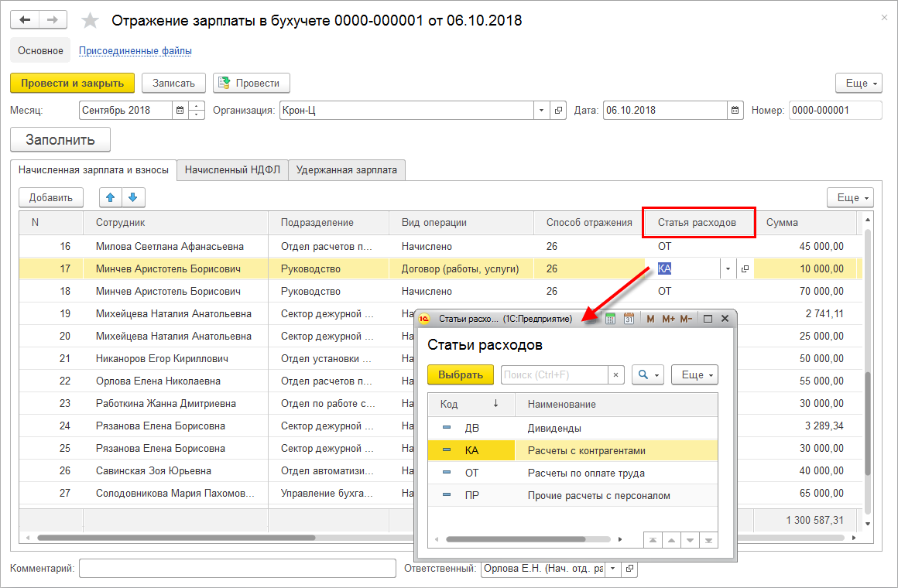Open Присоединенные файлы link

coord(135,50)
